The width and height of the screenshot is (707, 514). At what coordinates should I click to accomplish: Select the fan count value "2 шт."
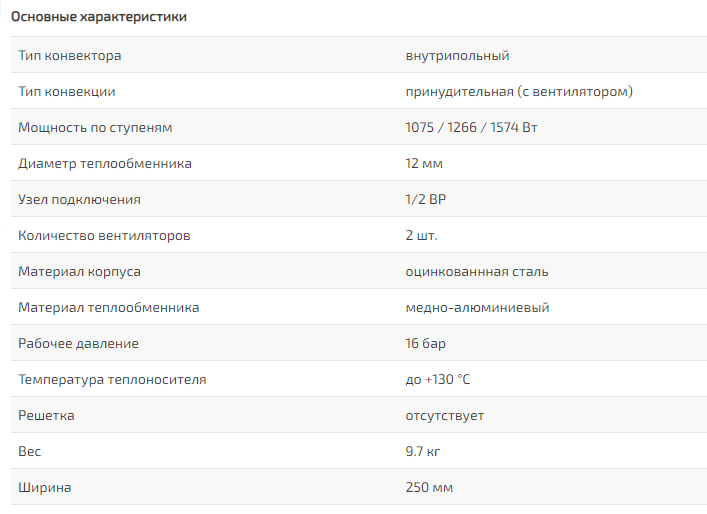[421, 236]
